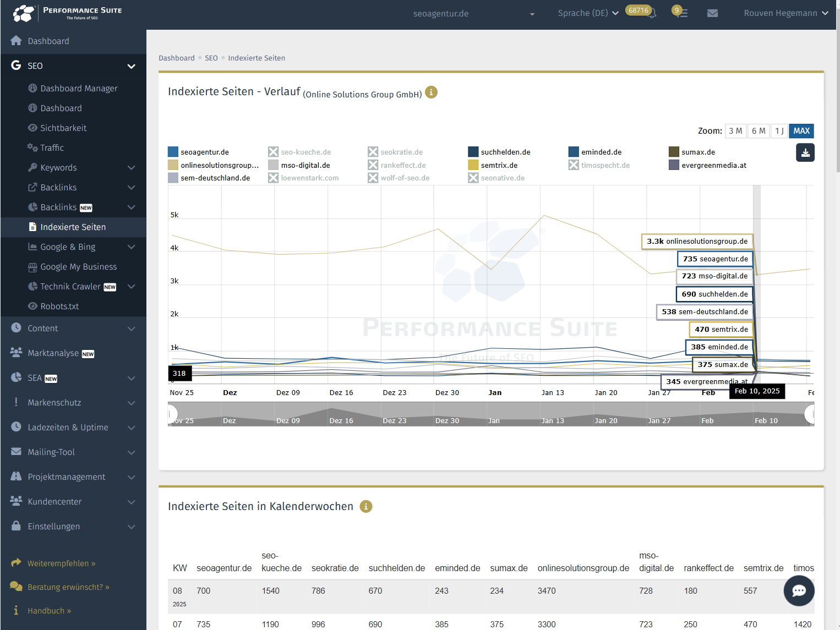
Task: Click the Einstellungen lock icon
Action: point(16,526)
